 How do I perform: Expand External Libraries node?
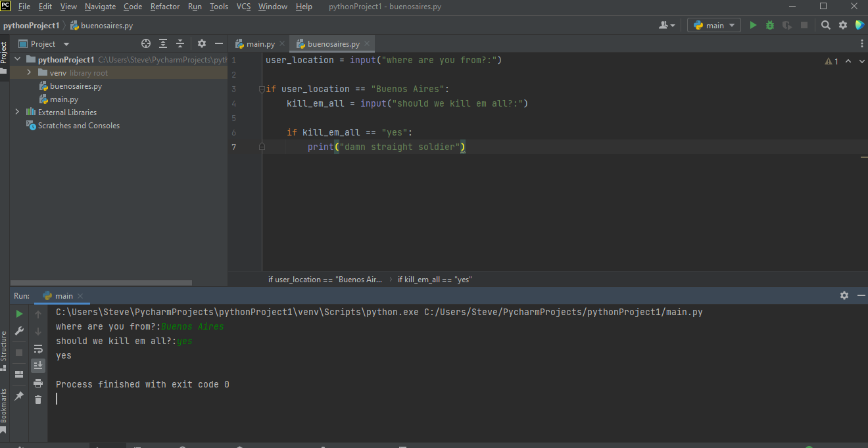click(x=17, y=112)
